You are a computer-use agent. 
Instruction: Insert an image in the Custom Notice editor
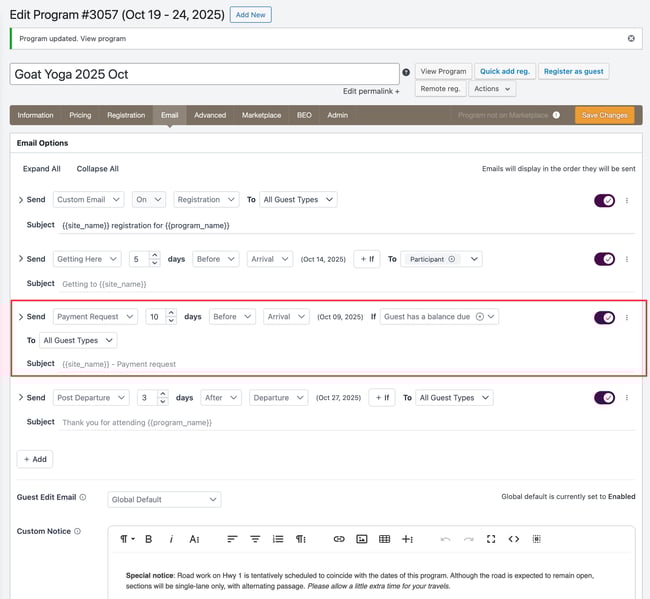coord(362,539)
